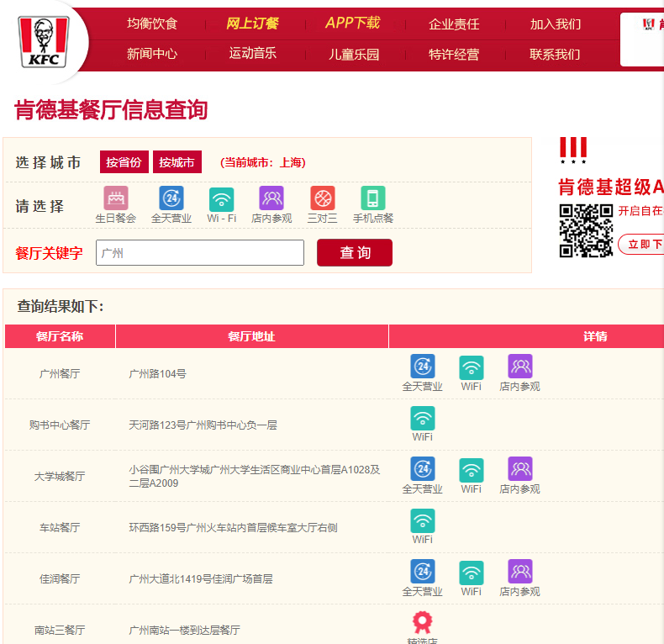This screenshot has width=664, height=644.
Task: Click restaurant name 购书中心餐厅
Action: tap(60, 425)
